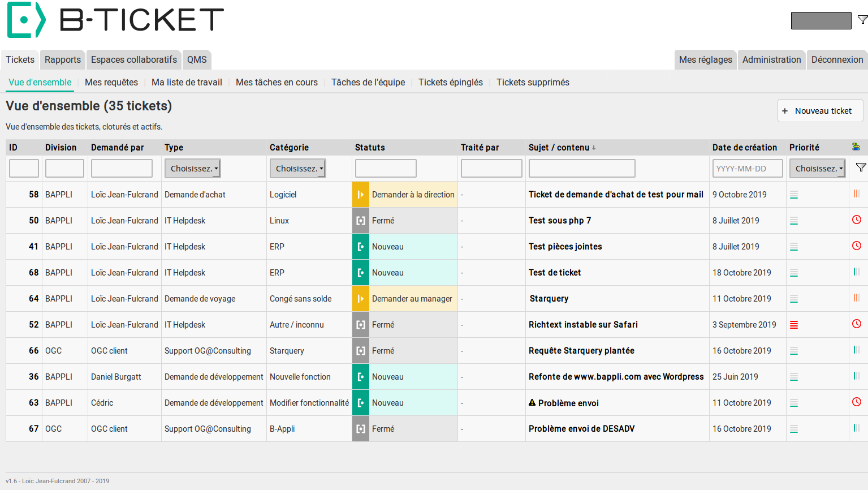Click status icon for ticket 58 Demander à la direction

(x=360, y=195)
